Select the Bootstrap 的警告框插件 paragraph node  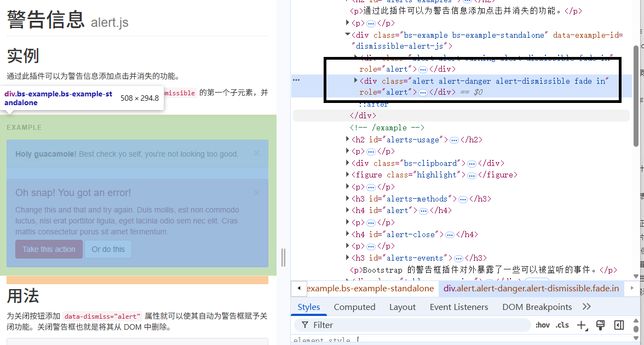click(484, 270)
